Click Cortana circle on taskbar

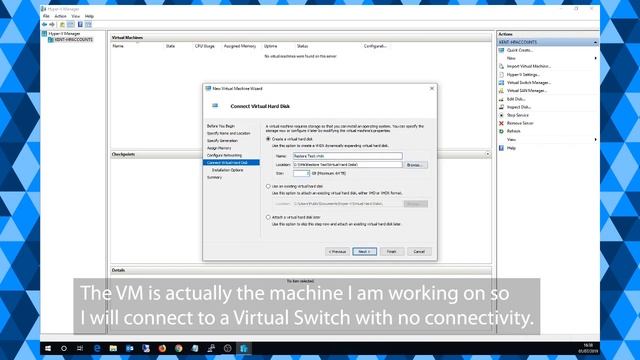pos(64,348)
